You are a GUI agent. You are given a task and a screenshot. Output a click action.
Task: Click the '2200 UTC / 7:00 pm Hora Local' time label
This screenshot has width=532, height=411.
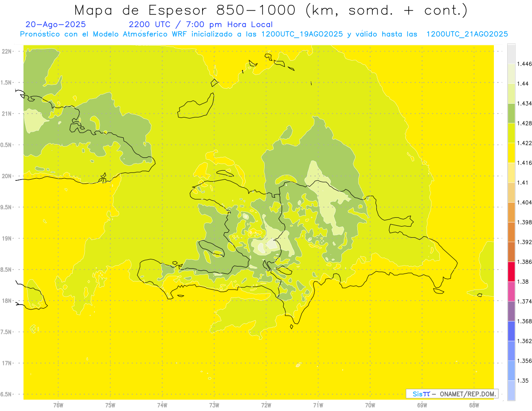(201, 25)
